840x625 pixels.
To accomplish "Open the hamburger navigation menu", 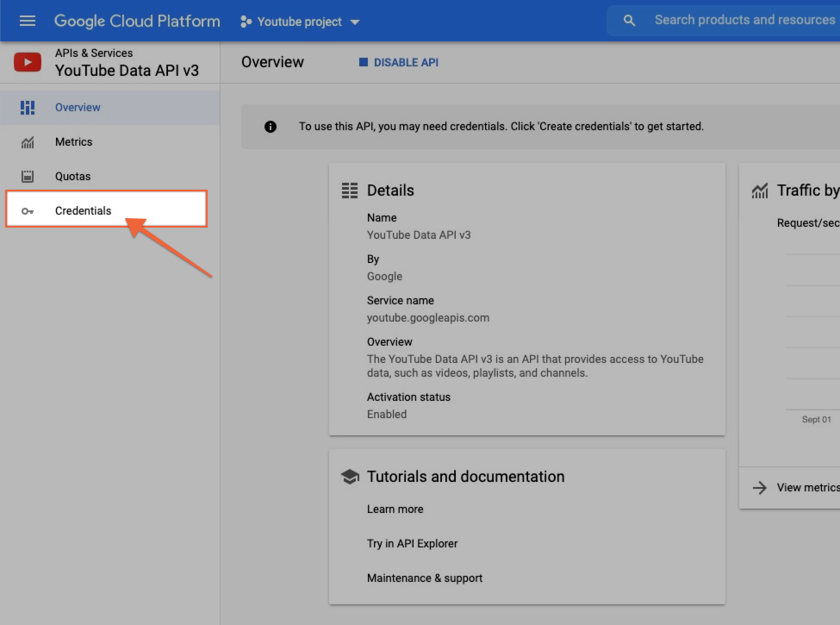I will click(28, 21).
